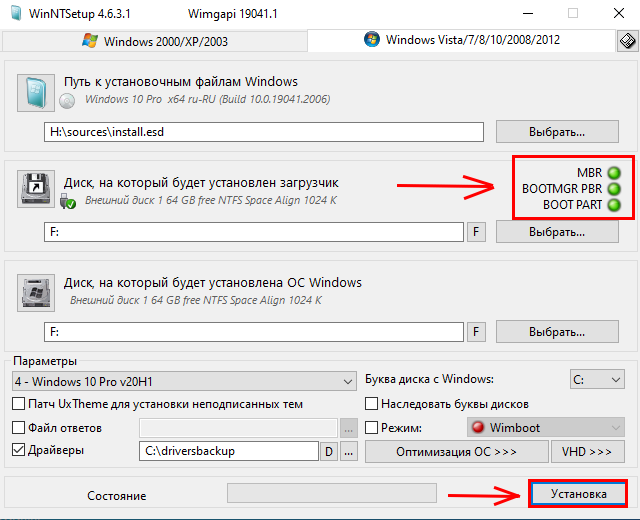The image size is (640, 520).
Task: Click the disc icon next to Windows 10 Pro info
Action: pos(67,101)
